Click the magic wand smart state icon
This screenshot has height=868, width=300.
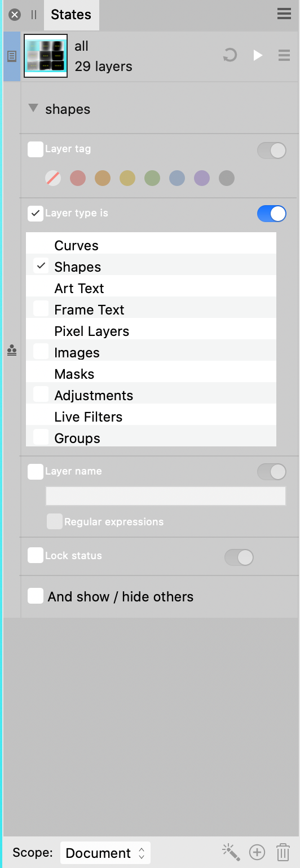pyautogui.click(x=231, y=852)
